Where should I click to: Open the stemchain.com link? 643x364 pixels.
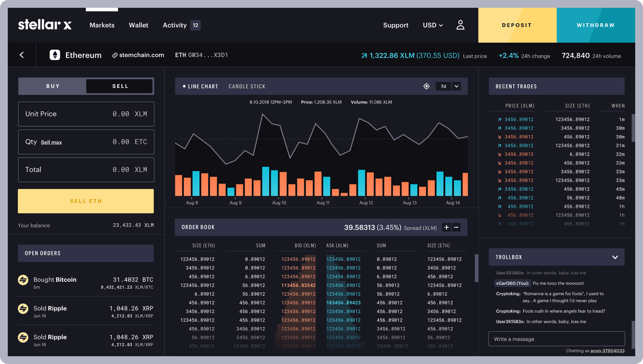[141, 55]
